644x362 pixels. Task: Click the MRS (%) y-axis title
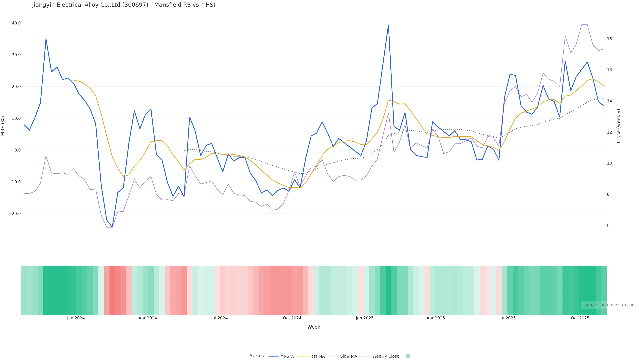3,126
